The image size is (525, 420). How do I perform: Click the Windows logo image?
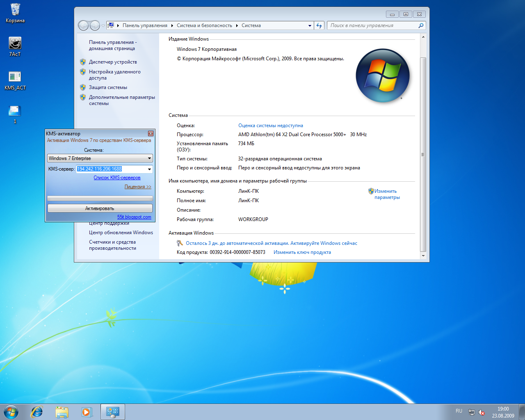pyautogui.click(x=382, y=75)
